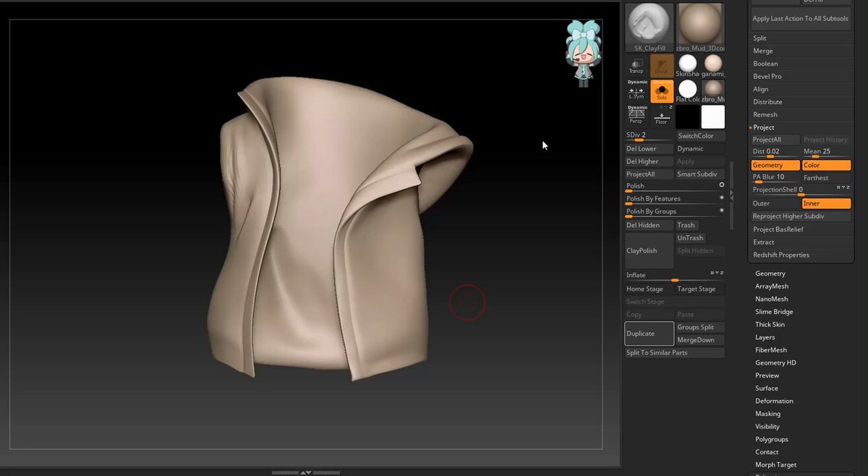
Task: Toggle the Ghost transparency icon
Action: (662, 66)
